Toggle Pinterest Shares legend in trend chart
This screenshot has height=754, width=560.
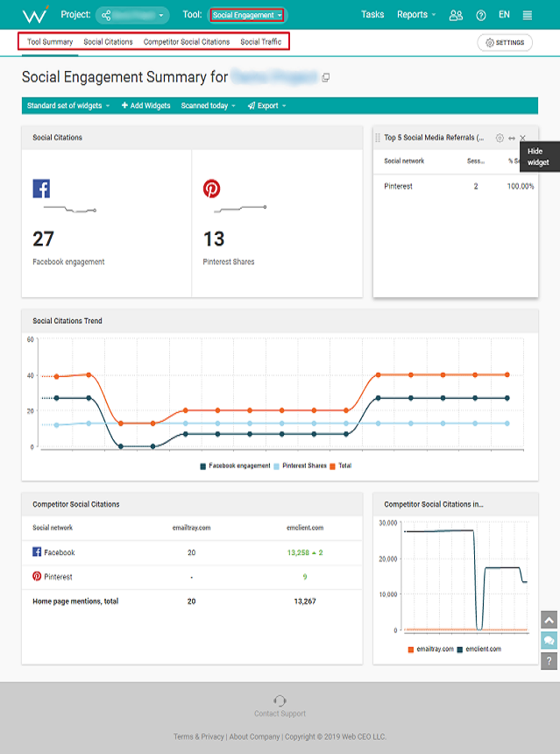click(300, 466)
